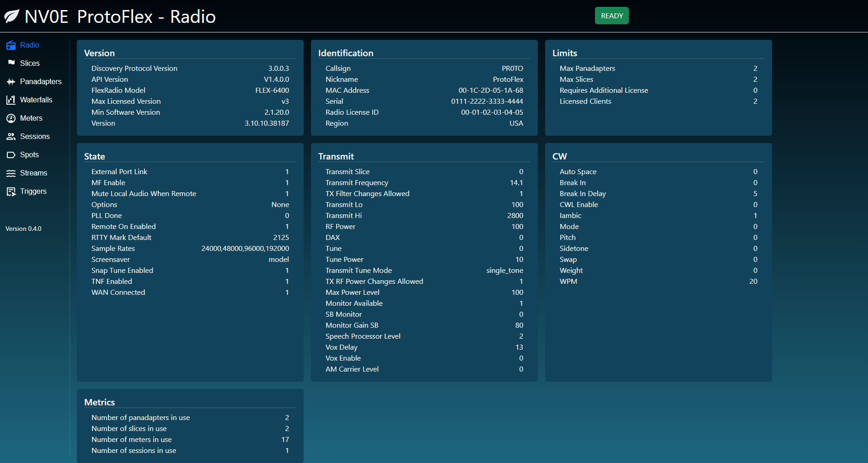Click the Radio License ID value
The height and width of the screenshot is (463, 868).
(x=492, y=112)
